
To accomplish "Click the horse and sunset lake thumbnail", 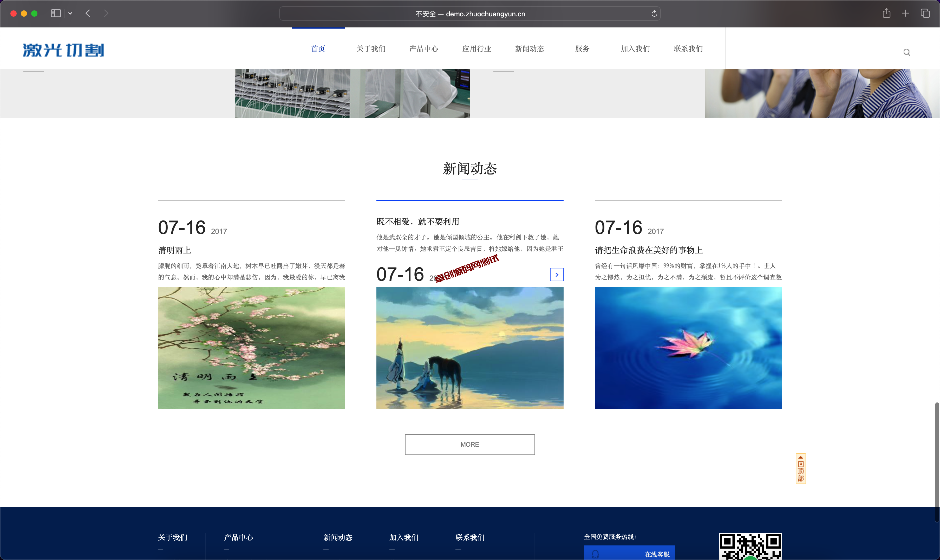I will 470,348.
